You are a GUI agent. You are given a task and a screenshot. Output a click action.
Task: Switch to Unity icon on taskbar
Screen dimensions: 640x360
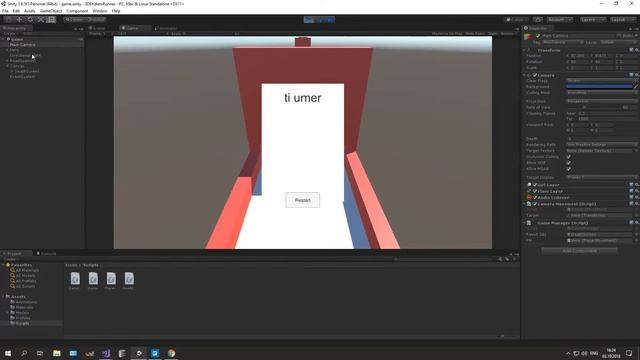pyautogui.click(x=139, y=353)
